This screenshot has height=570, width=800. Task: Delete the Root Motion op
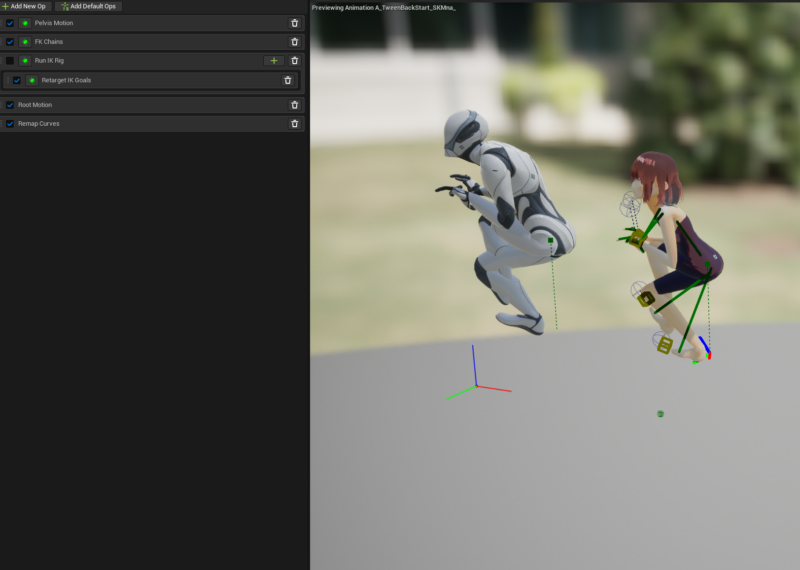pyautogui.click(x=294, y=105)
